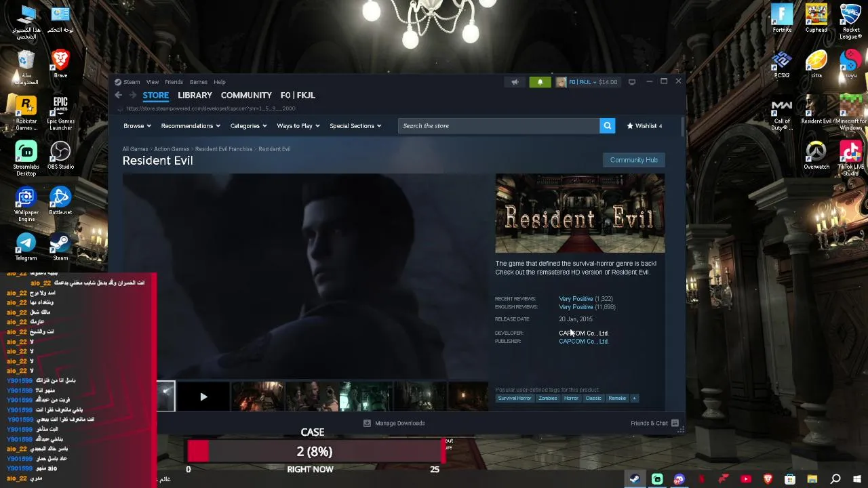Click the Steam store search magnifier button
Image resolution: width=868 pixels, height=488 pixels.
click(607, 125)
